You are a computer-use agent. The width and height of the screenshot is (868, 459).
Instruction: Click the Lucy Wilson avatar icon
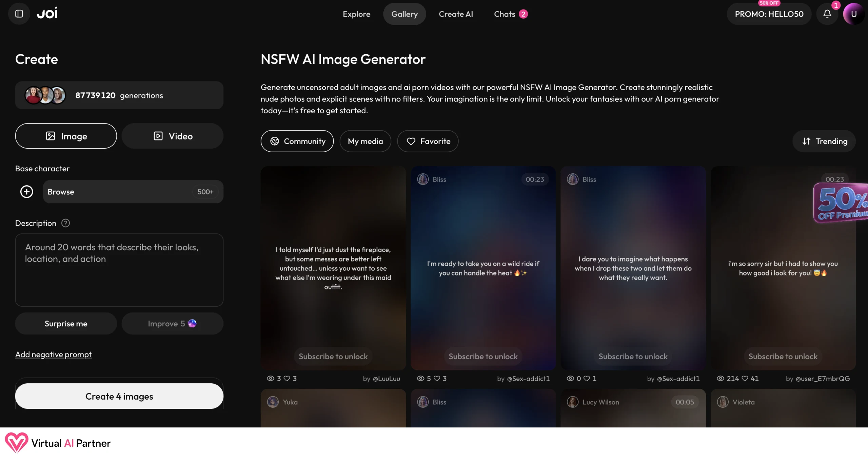pos(573,402)
